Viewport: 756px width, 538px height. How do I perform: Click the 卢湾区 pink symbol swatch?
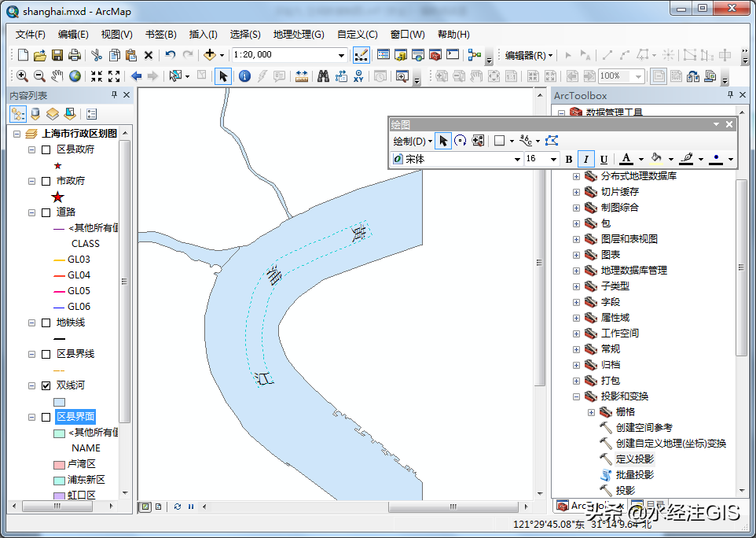tap(59, 465)
